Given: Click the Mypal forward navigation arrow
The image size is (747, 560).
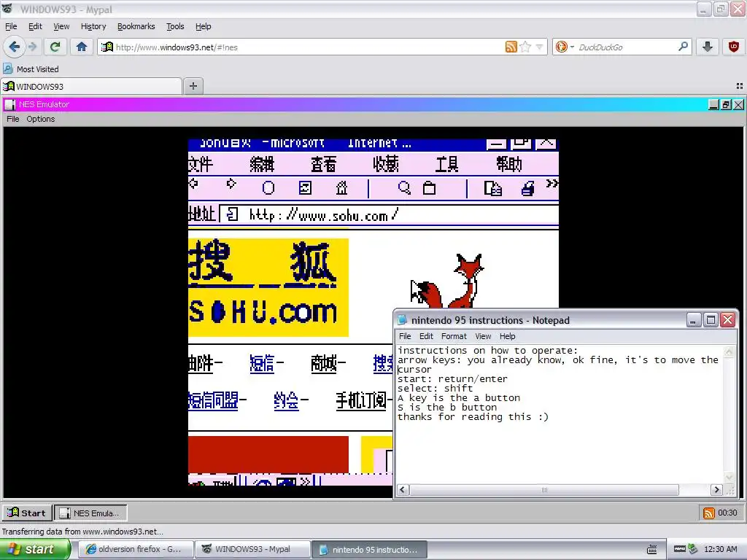Looking at the screenshot, I should (x=32, y=47).
